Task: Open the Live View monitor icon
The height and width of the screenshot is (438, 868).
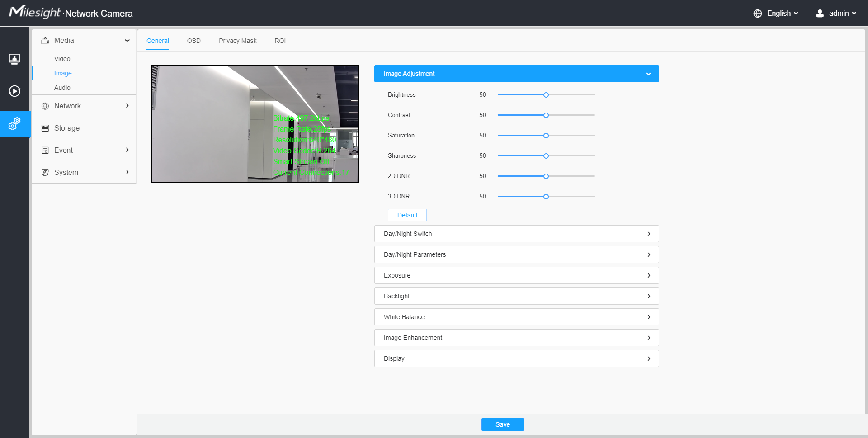Action: [14, 59]
